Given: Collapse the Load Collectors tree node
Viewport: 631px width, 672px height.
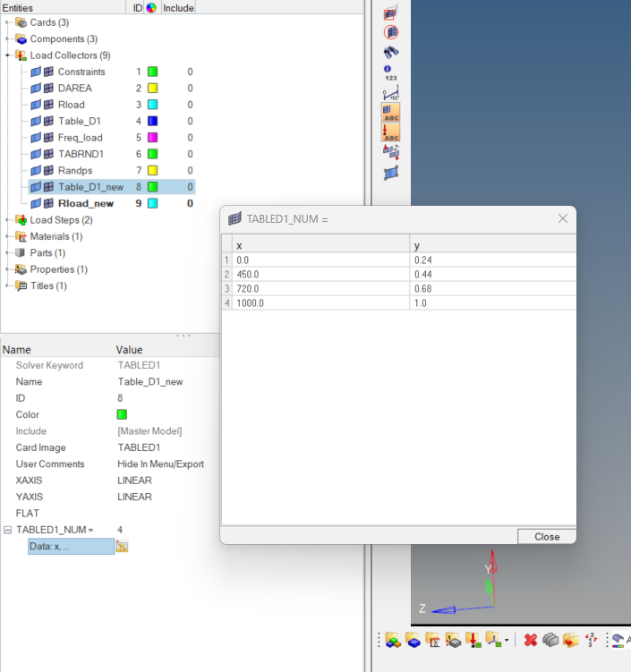Looking at the screenshot, I should 8,55.
